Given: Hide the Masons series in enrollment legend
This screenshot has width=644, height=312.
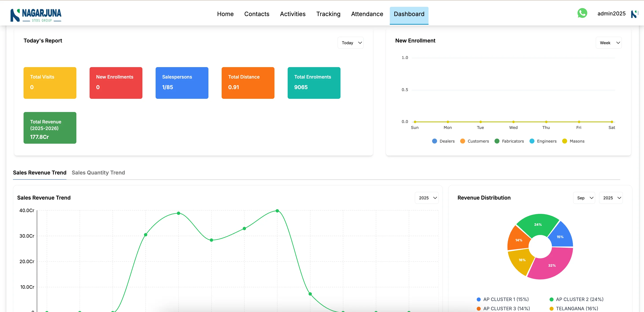Looking at the screenshot, I should [574, 141].
